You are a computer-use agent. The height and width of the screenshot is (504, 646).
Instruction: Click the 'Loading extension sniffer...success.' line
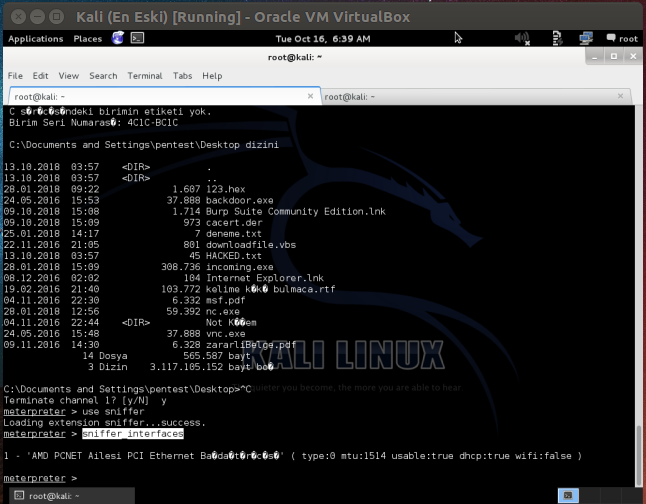(104, 422)
